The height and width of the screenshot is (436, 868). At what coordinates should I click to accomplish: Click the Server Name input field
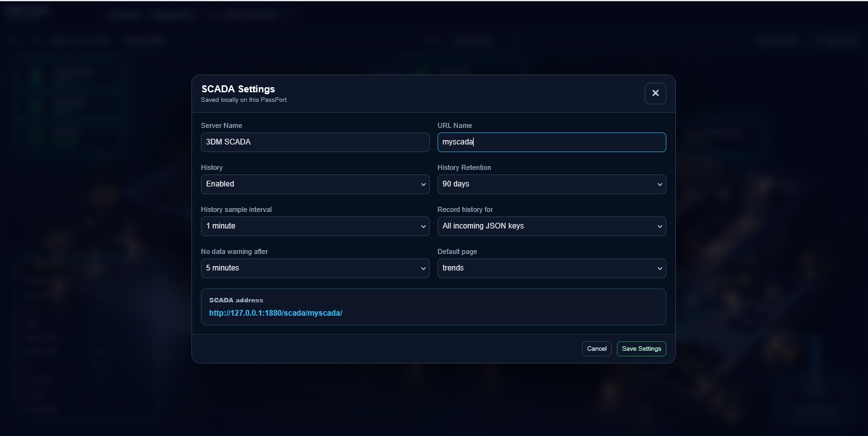315,142
